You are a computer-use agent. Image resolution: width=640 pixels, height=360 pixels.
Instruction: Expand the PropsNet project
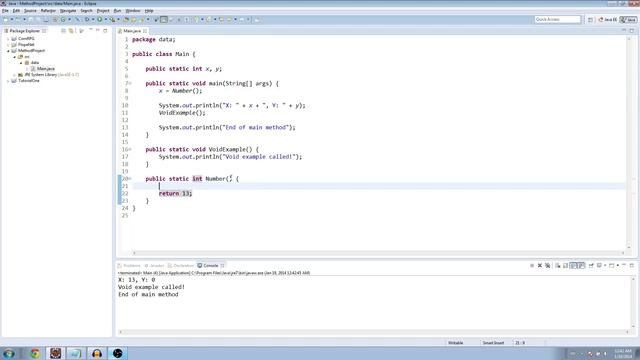(x=8, y=44)
